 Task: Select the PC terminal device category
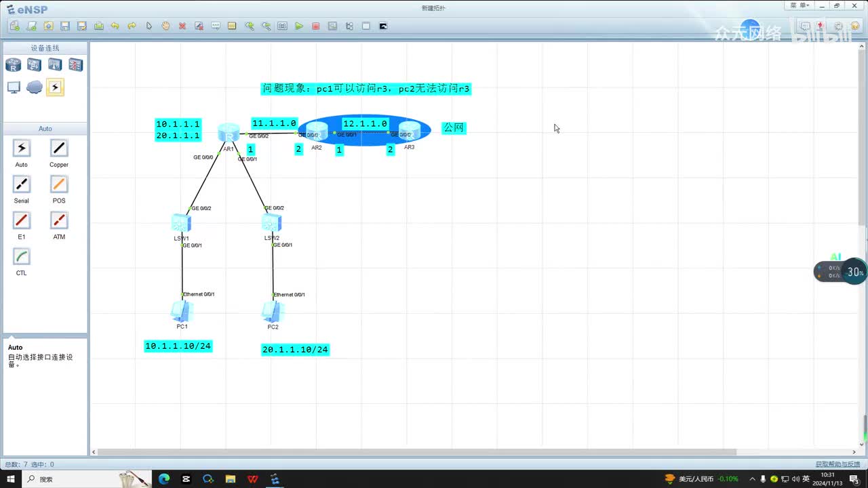(14, 87)
